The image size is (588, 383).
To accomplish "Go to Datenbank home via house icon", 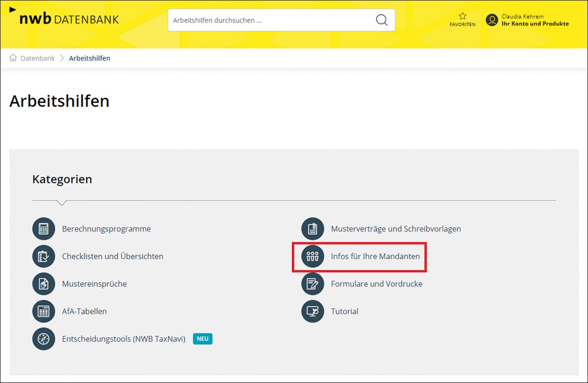I will (13, 58).
